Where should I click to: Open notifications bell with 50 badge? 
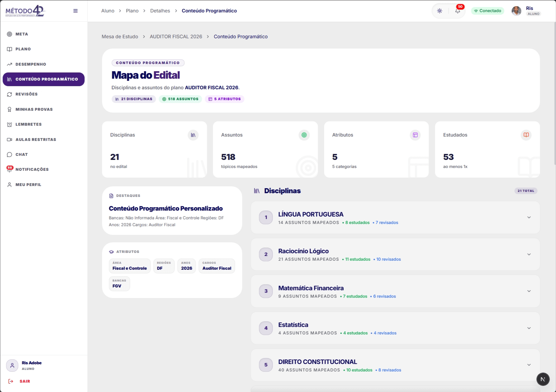(458, 10)
